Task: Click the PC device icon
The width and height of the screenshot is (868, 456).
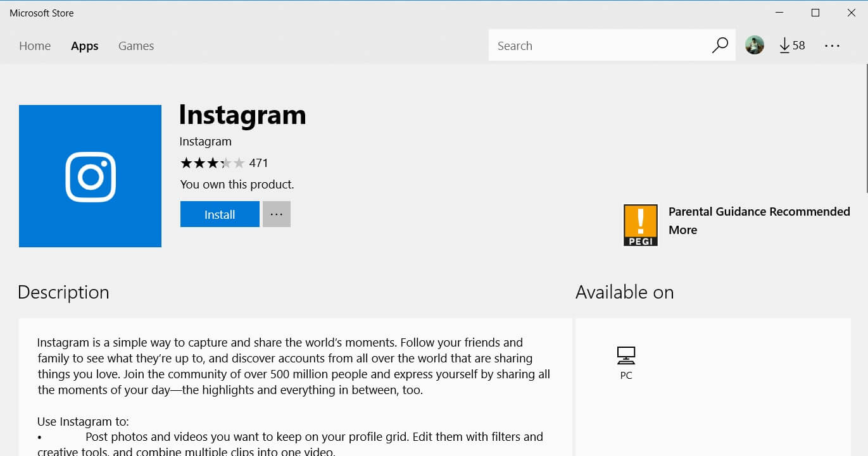Action: coord(626,355)
